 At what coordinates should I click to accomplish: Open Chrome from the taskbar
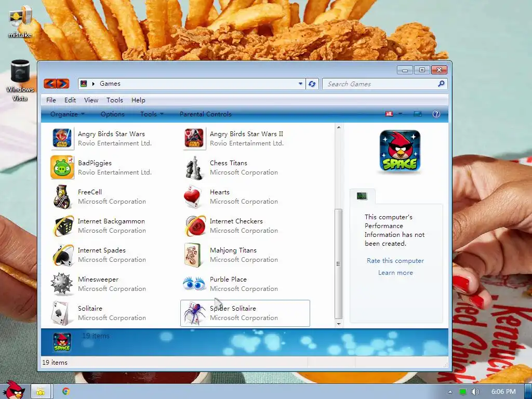point(66,391)
